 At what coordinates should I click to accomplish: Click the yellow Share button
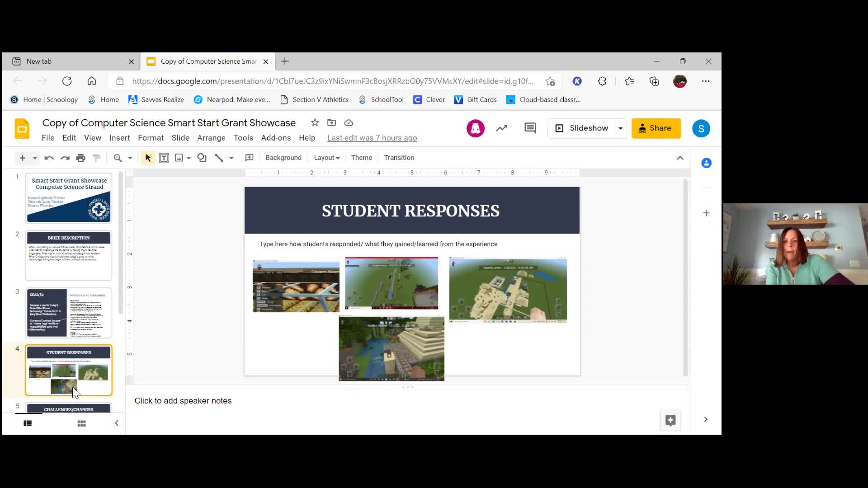656,128
